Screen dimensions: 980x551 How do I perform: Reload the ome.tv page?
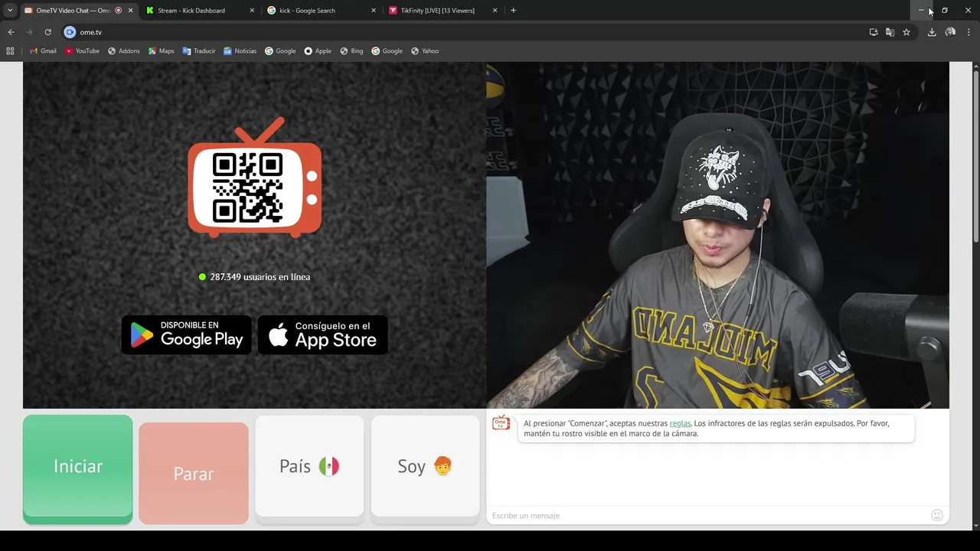(x=47, y=32)
